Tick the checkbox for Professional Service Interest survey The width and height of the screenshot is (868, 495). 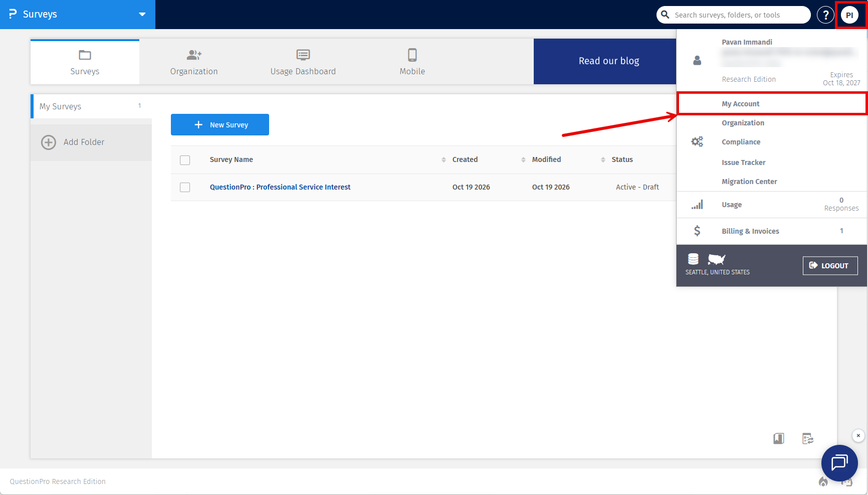coord(185,187)
